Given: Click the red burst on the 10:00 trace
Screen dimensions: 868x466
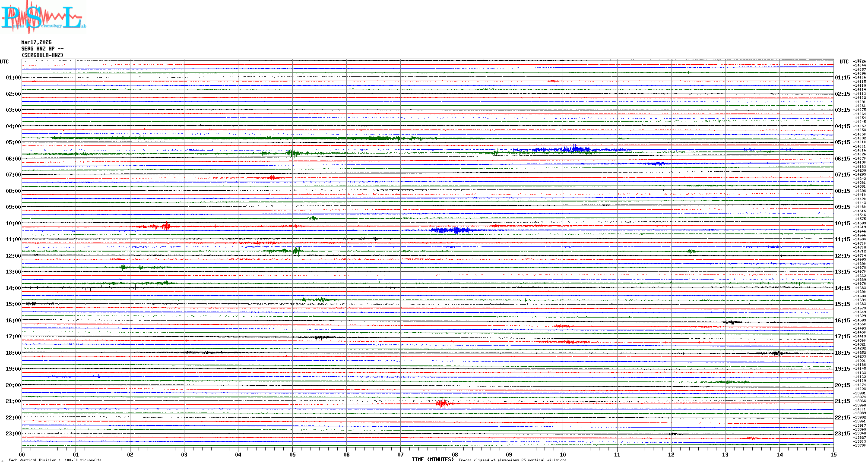Looking at the screenshot, I should (166, 227).
